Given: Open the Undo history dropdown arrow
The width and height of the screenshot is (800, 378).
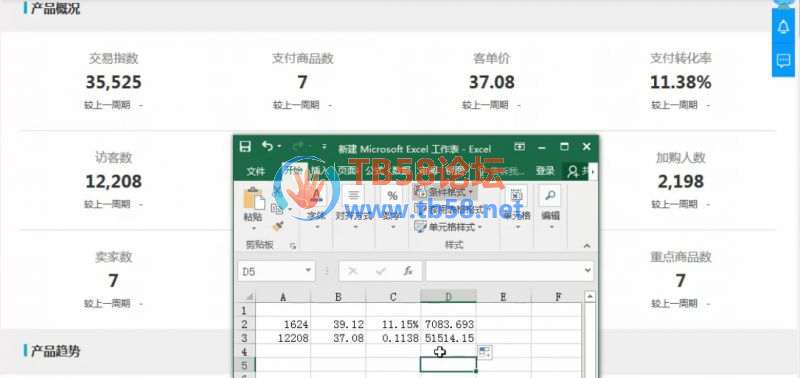Looking at the screenshot, I should (279, 147).
